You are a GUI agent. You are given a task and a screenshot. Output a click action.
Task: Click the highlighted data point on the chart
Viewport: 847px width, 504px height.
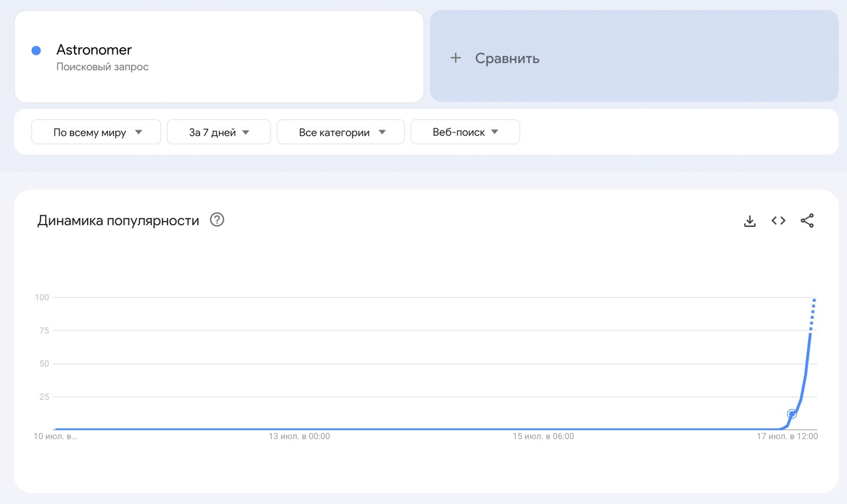(792, 414)
